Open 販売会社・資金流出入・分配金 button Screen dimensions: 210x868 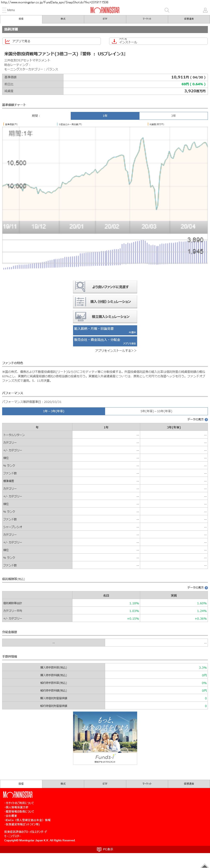(105, 341)
